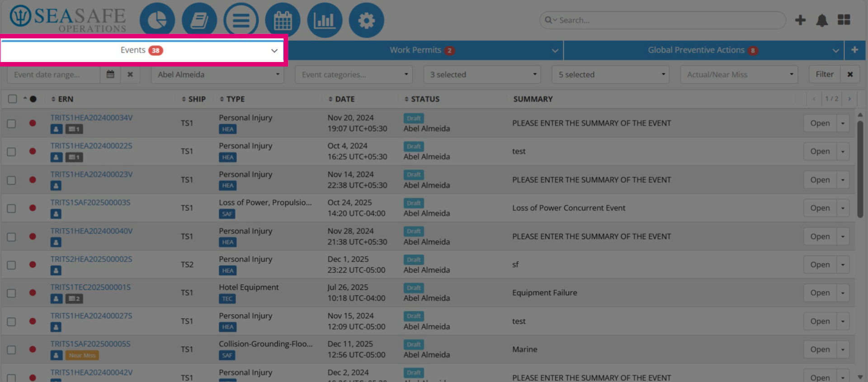
Task: Open the Event categories dropdown
Action: (x=354, y=74)
